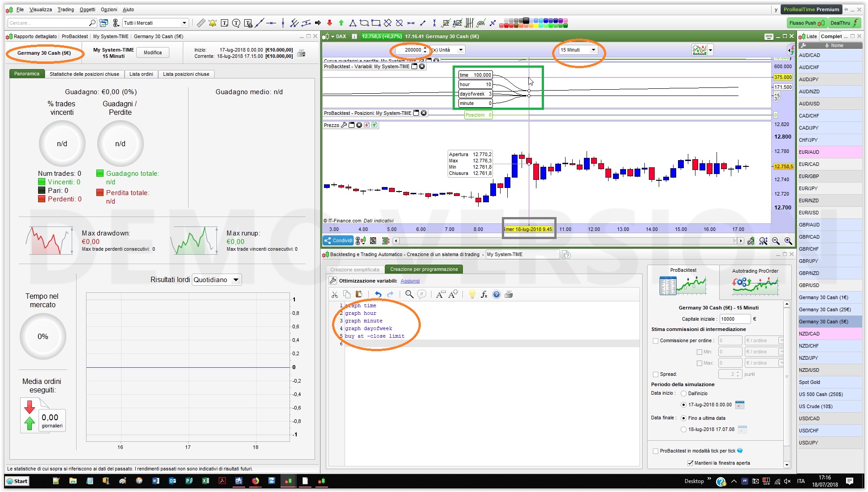Image resolution: width=868 pixels, height=492 pixels.
Task: Click undo in the code editor toolbar
Action: [378, 294]
